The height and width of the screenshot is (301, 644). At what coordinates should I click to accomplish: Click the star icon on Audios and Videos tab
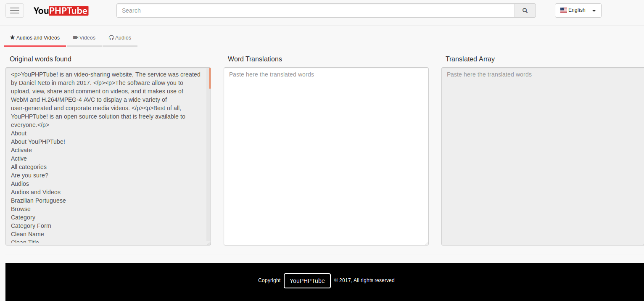point(12,37)
